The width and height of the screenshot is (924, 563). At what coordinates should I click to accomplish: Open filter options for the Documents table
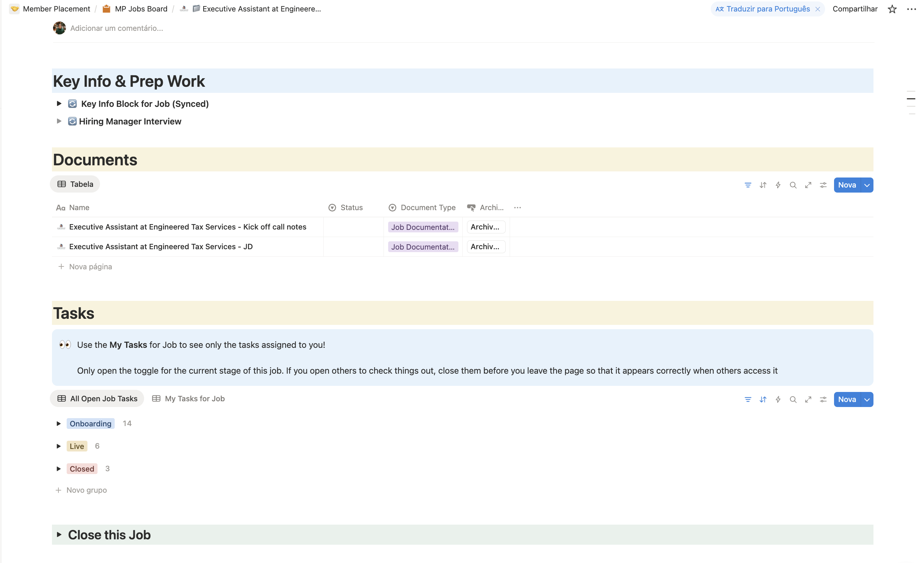click(748, 185)
